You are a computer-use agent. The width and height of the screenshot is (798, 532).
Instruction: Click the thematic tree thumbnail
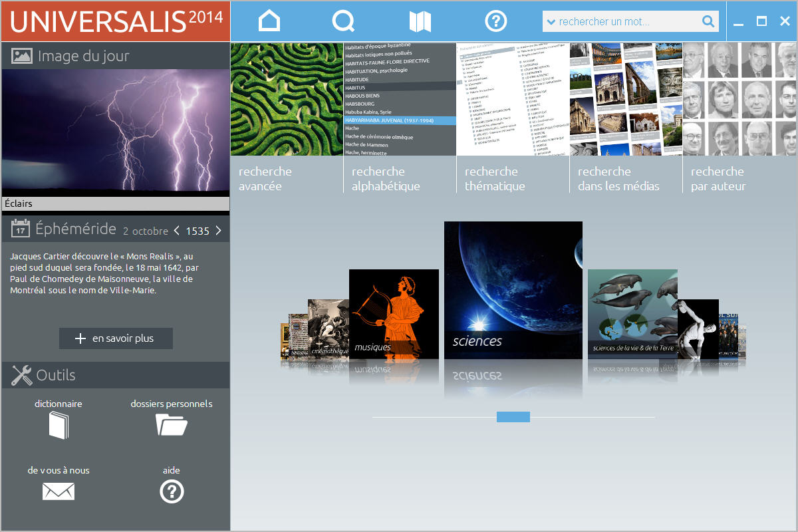click(x=513, y=99)
